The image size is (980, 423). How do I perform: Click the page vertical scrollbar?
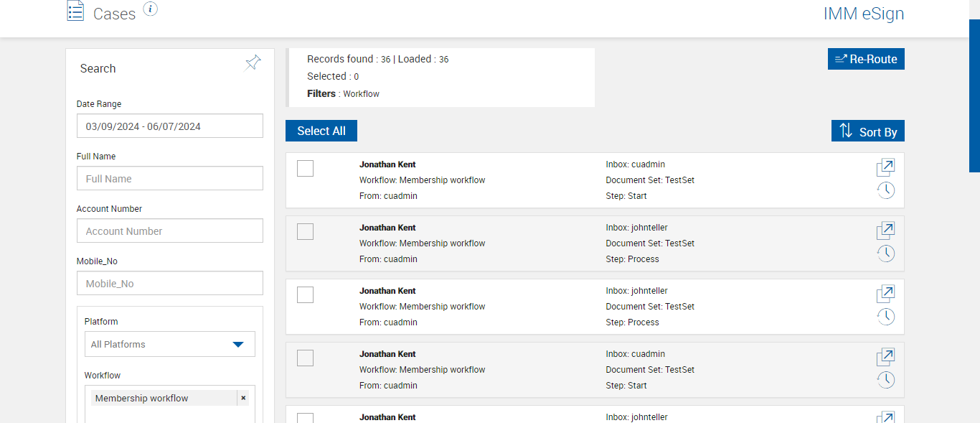coord(974,96)
